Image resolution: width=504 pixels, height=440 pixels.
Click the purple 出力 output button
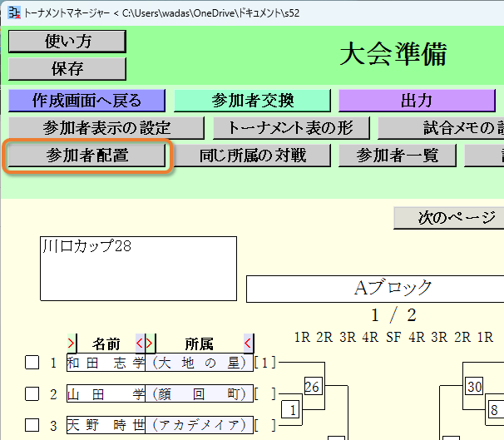click(x=417, y=101)
